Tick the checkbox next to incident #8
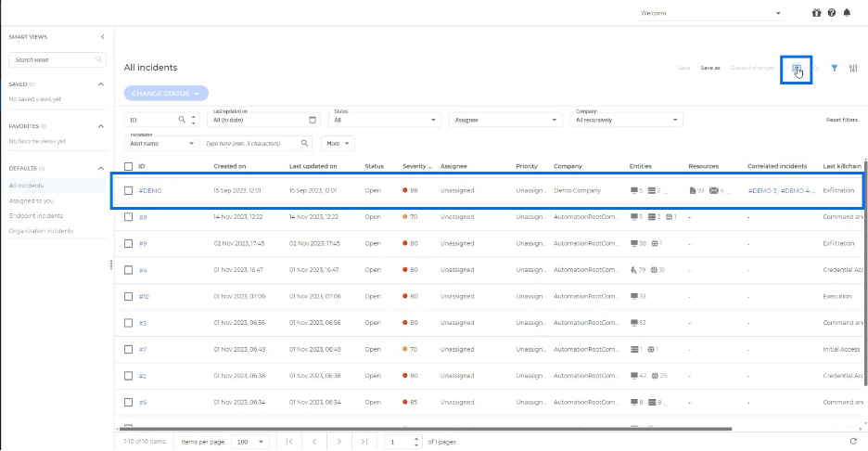Screen dimensions: 868x451 click(x=129, y=217)
